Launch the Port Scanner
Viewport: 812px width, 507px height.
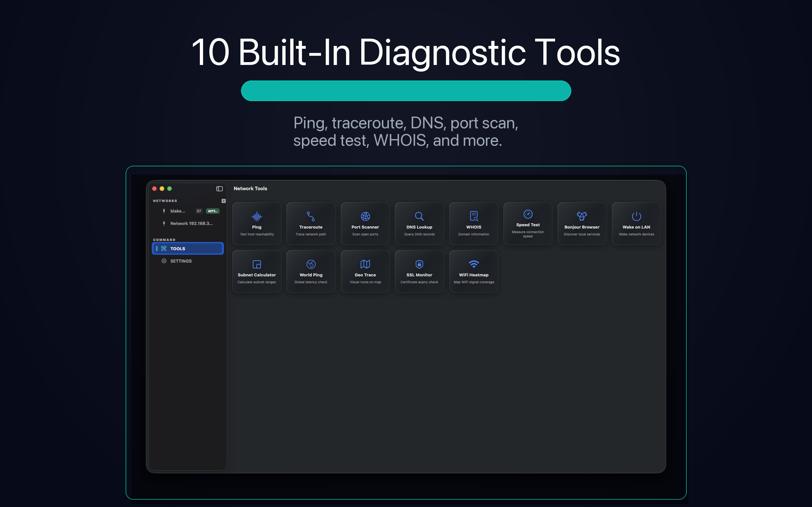point(365,223)
